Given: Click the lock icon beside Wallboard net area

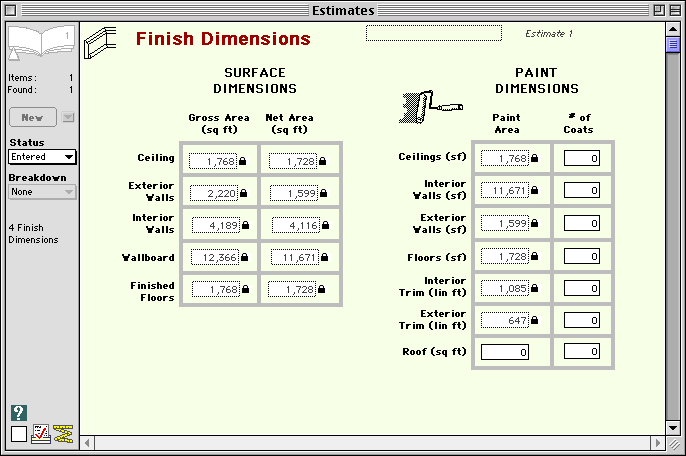Looking at the screenshot, I should (322, 258).
